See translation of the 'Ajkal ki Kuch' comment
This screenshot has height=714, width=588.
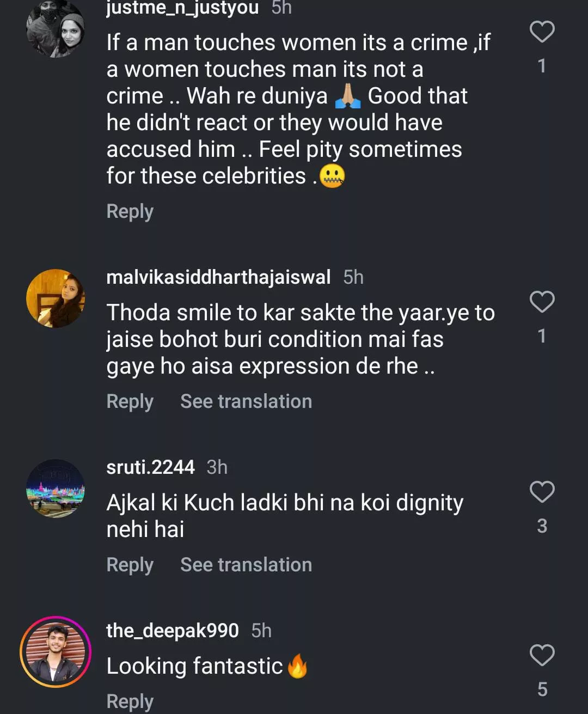tap(246, 565)
